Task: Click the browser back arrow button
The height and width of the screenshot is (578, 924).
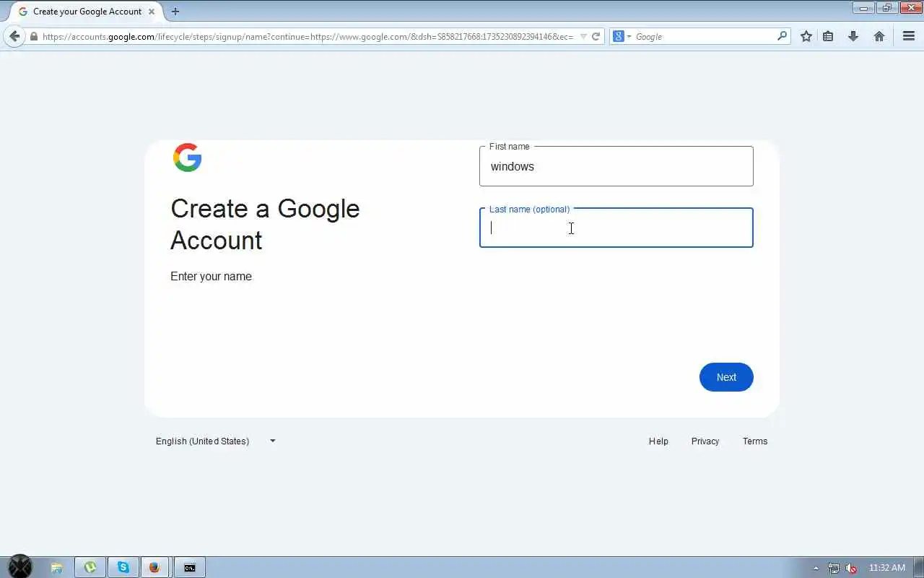Action: [x=14, y=36]
